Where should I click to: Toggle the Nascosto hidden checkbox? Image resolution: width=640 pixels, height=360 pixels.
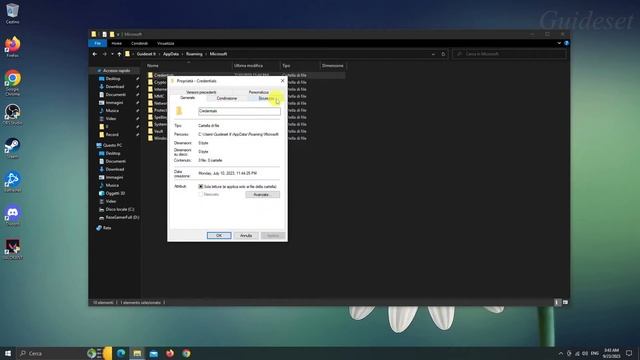201,195
